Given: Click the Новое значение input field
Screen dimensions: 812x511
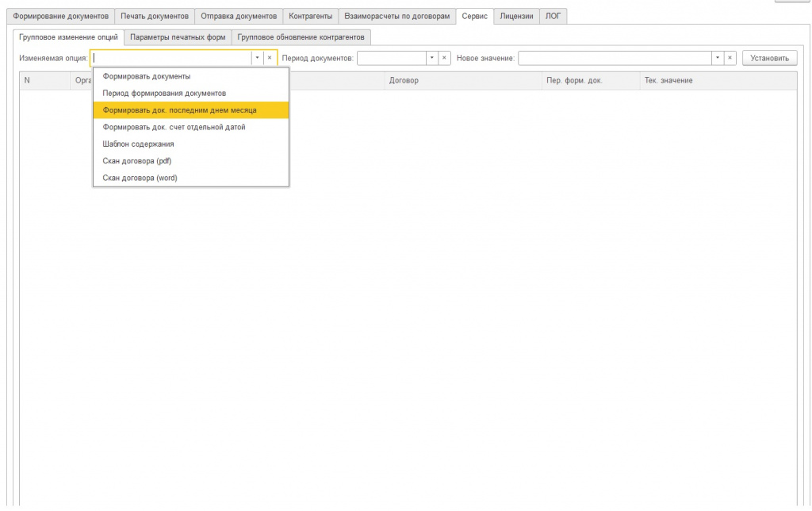Looking at the screenshot, I should tap(615, 58).
